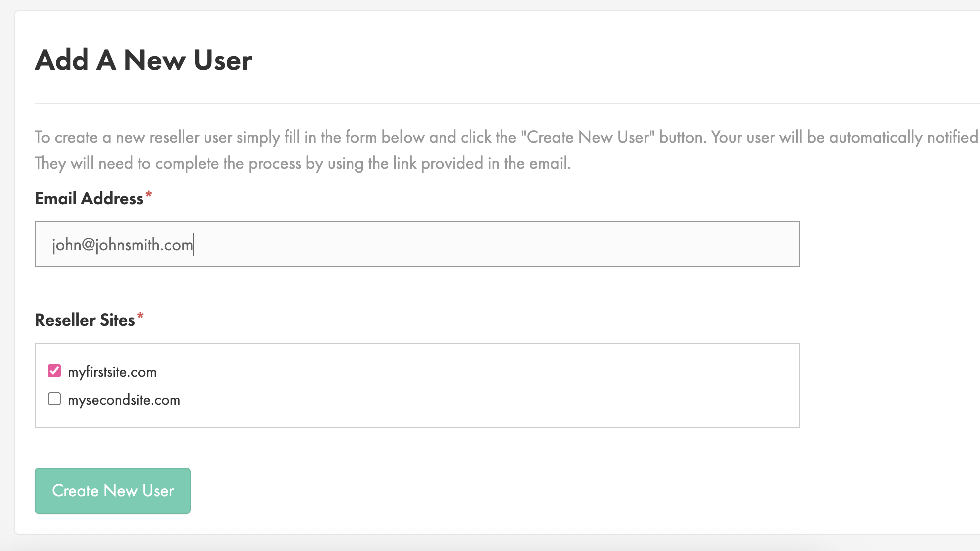This screenshot has width=980, height=551.
Task: Click the "To create a new reseller" instruction line
Action: coord(250,137)
